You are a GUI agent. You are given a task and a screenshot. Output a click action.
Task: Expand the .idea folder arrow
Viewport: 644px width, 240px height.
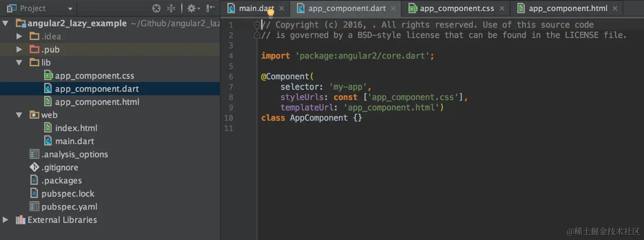tap(19, 36)
